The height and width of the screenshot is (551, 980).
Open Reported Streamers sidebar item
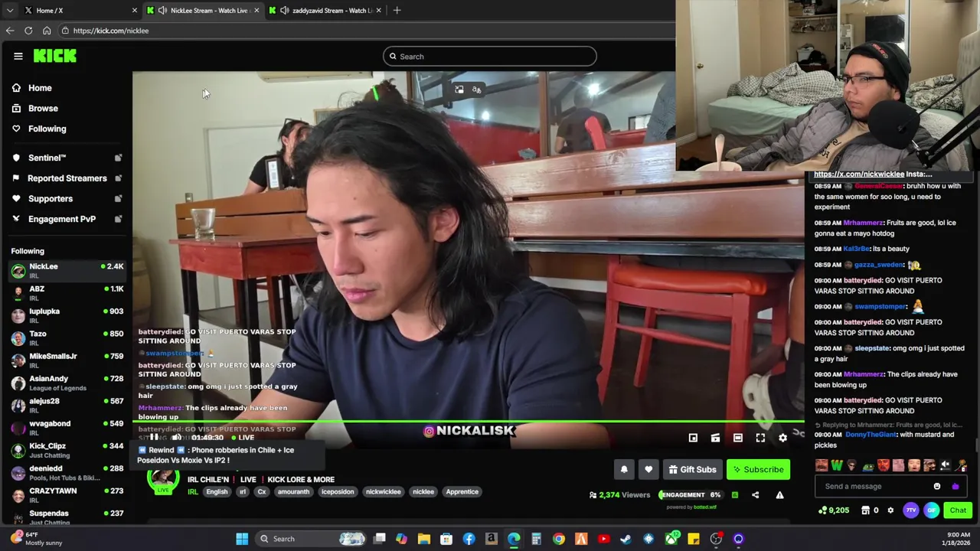pos(67,178)
